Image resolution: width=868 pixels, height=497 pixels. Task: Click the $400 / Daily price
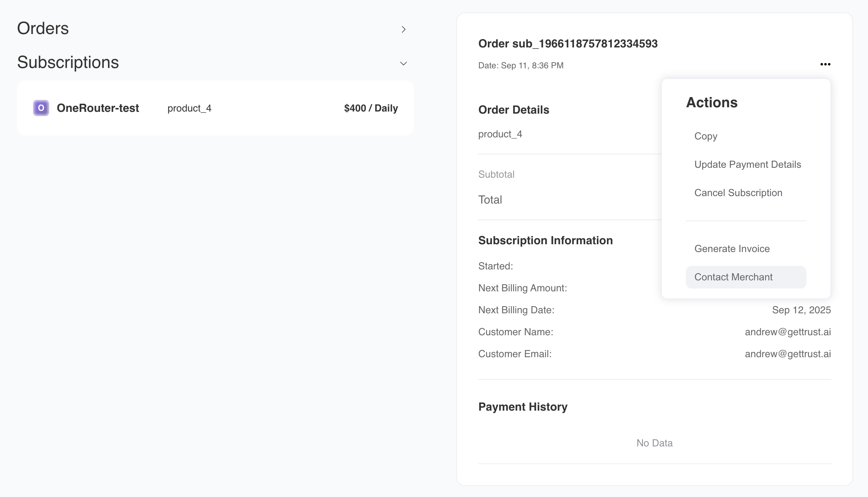[371, 108]
